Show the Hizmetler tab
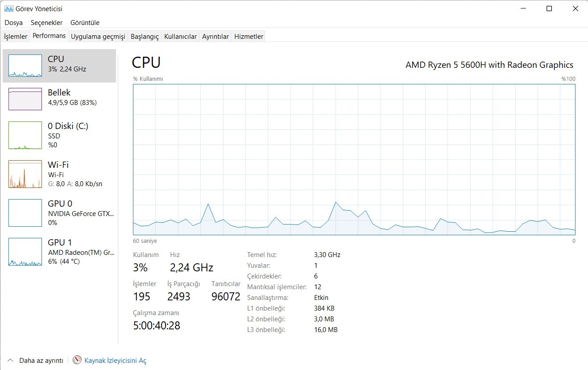 pos(249,37)
